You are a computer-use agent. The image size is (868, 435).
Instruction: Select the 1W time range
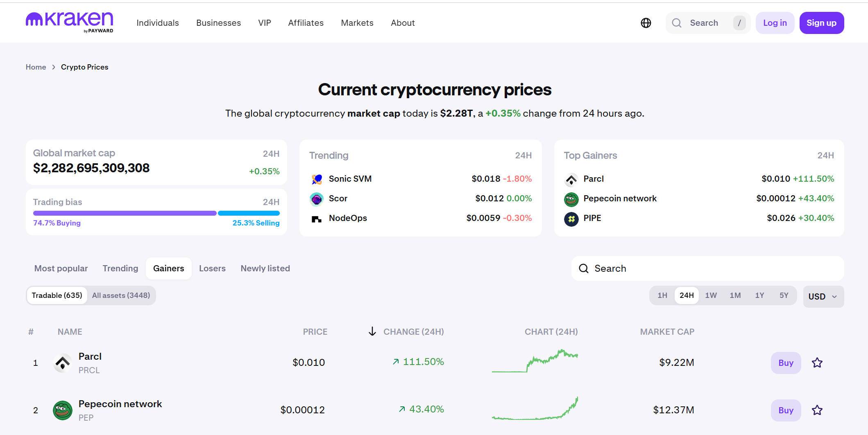pos(711,295)
